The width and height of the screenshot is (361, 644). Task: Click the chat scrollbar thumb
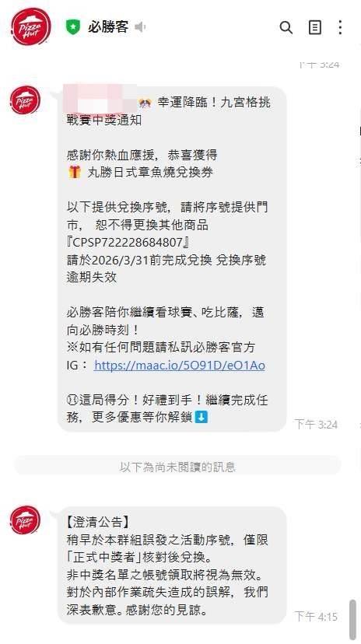352,619
